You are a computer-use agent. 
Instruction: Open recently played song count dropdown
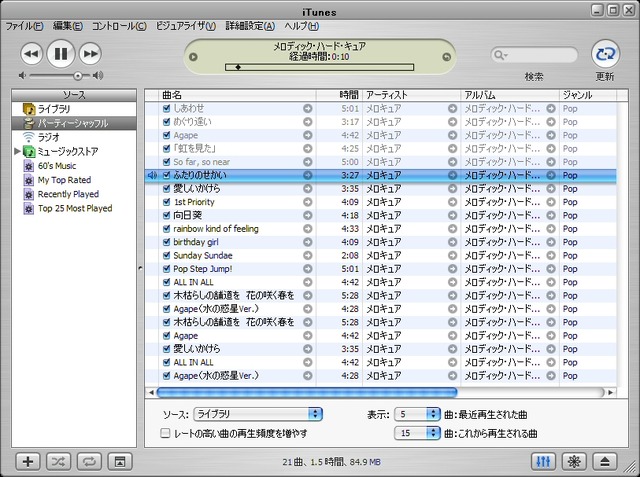click(x=417, y=413)
